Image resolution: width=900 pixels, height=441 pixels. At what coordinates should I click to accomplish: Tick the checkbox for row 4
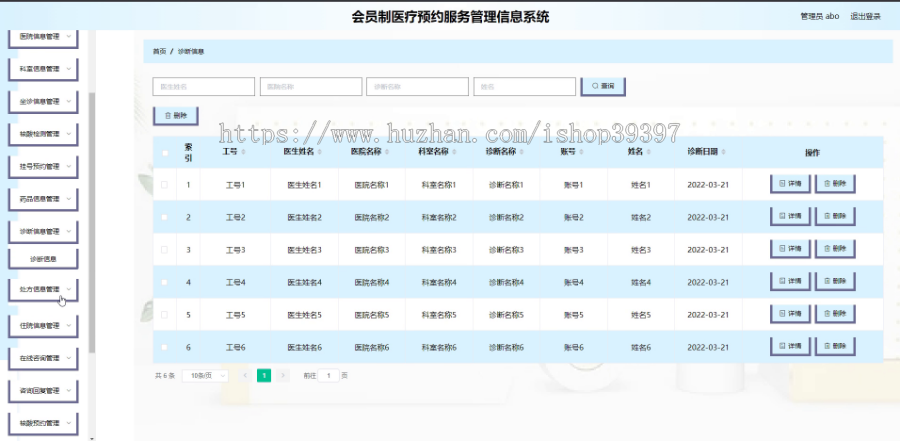(x=165, y=282)
